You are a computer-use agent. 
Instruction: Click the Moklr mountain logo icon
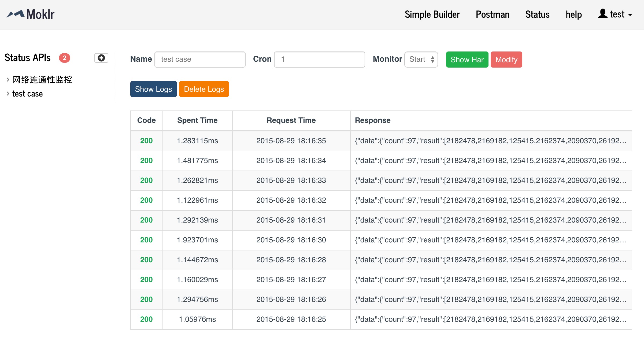(16, 14)
